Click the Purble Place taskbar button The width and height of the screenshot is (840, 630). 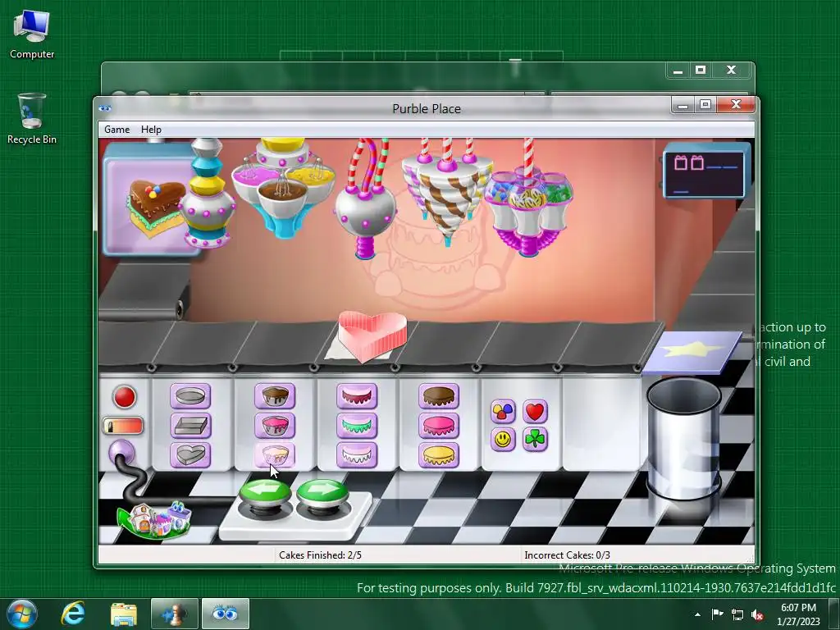coord(225,614)
